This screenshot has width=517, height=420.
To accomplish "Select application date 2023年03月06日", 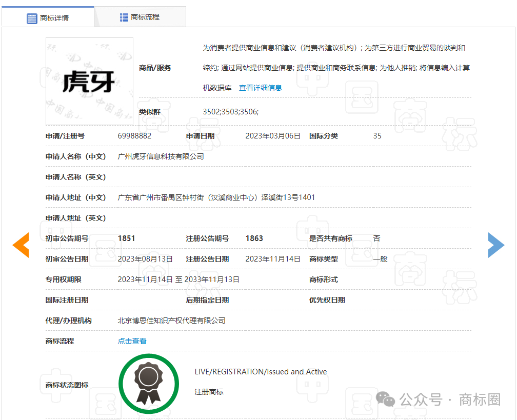I will coord(273,136).
